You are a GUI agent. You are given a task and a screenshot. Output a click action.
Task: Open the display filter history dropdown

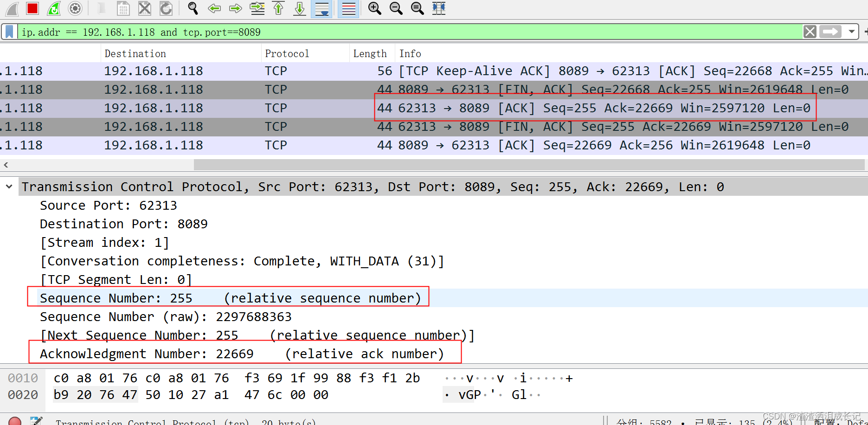(852, 32)
